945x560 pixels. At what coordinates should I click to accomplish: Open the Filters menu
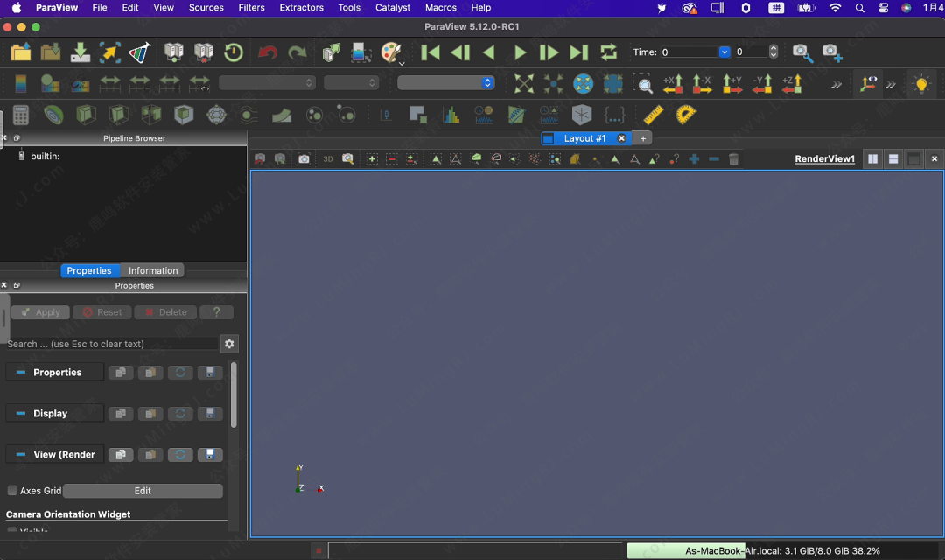[x=251, y=7]
